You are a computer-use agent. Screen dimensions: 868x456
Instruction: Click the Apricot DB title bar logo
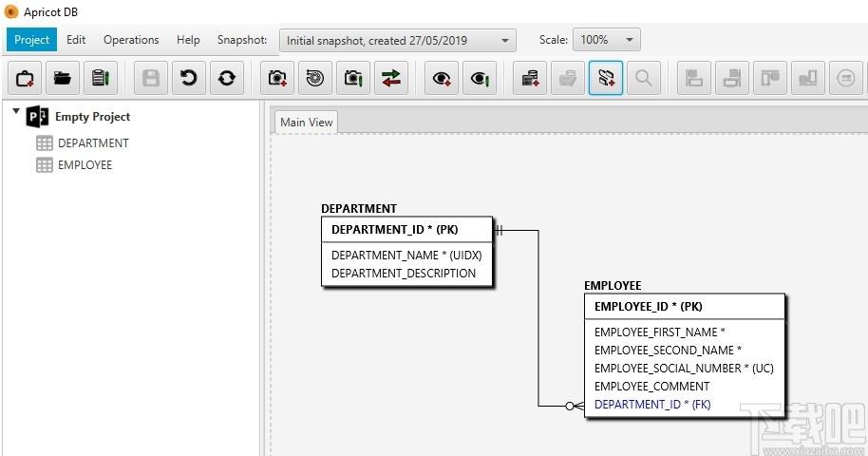coord(11,11)
